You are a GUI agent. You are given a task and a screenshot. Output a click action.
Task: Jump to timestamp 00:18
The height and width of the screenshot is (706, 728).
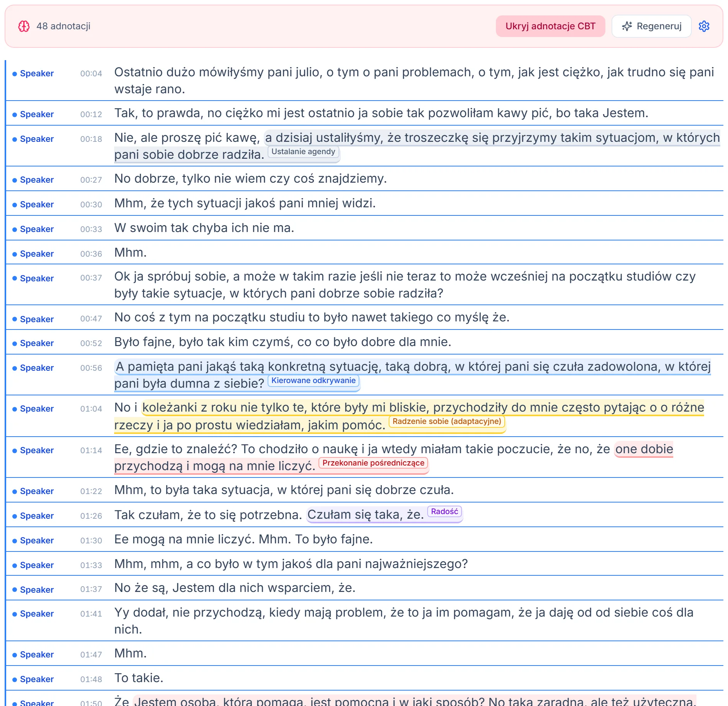[91, 139]
